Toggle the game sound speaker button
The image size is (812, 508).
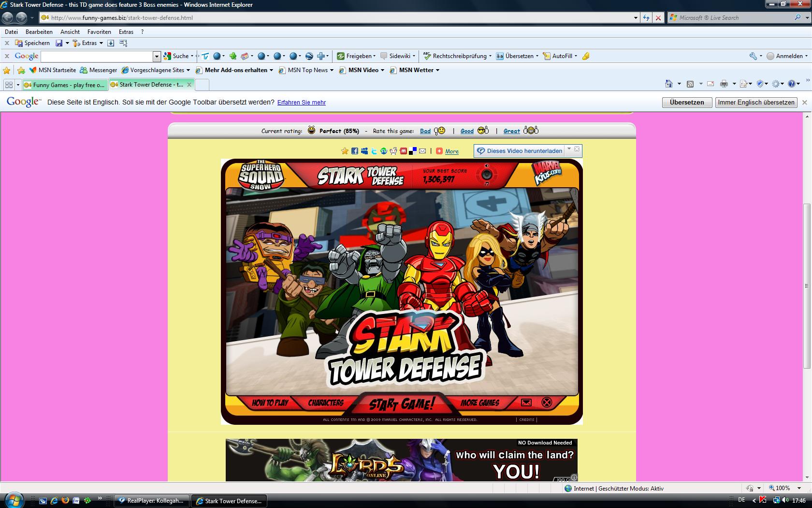click(486, 174)
